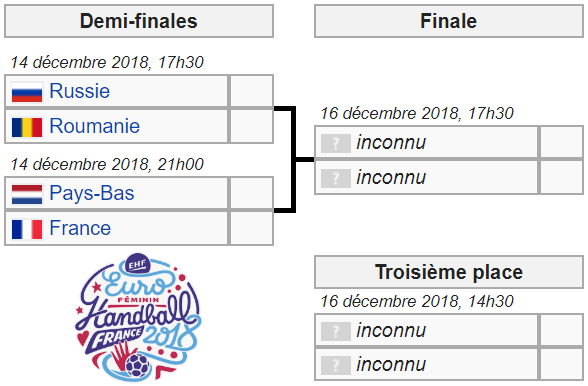Screen dimensions: 588x386
Task: Select the Troisième place header
Action: tap(449, 272)
